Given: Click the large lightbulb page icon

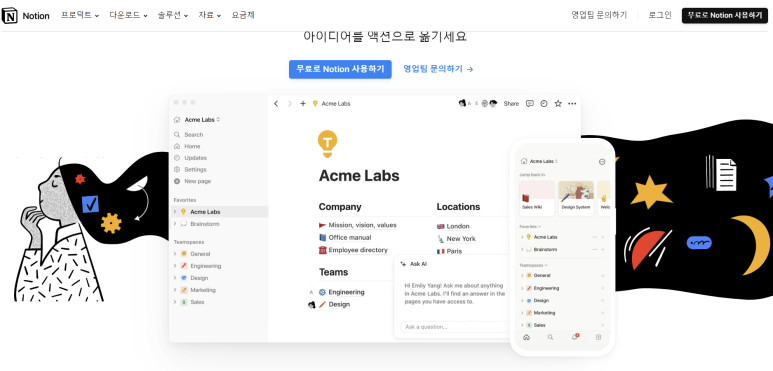Looking at the screenshot, I should 327,144.
